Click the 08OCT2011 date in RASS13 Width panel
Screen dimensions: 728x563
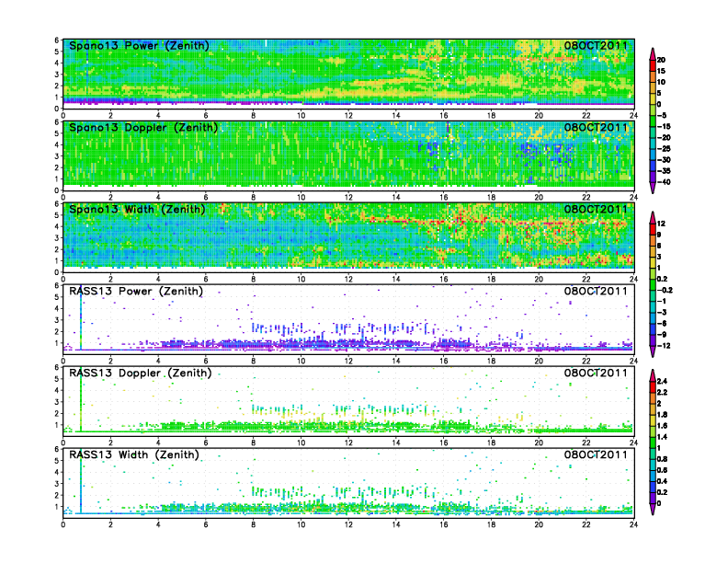pyautogui.click(x=596, y=454)
